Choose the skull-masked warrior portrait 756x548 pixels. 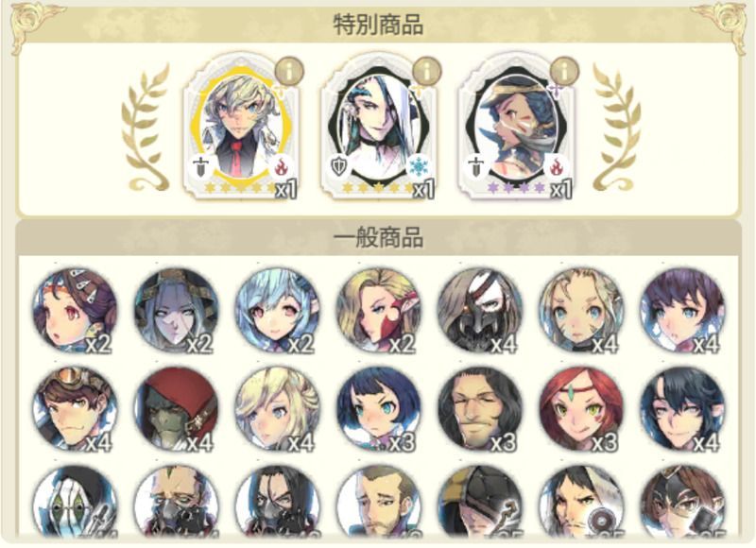480,310
